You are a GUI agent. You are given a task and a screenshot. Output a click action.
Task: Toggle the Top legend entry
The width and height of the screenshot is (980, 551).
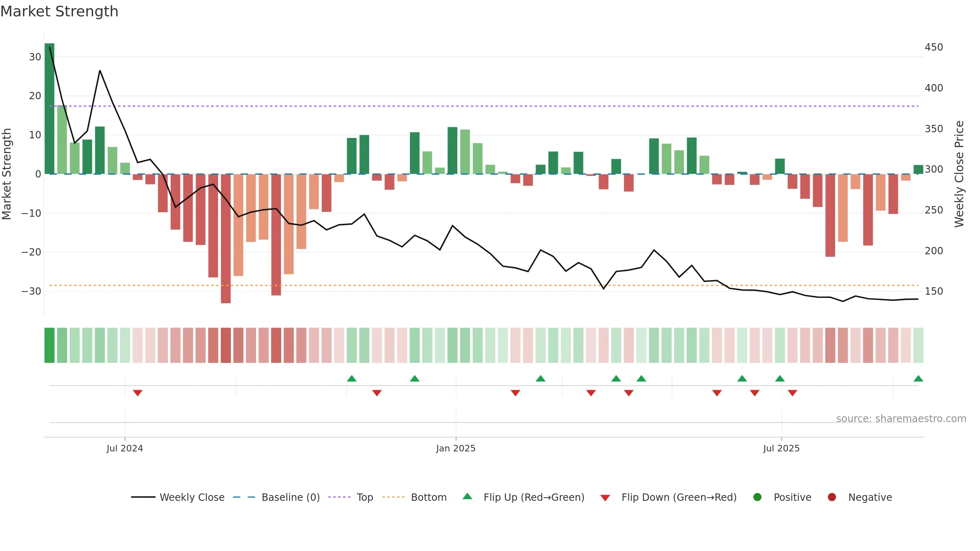(351, 497)
